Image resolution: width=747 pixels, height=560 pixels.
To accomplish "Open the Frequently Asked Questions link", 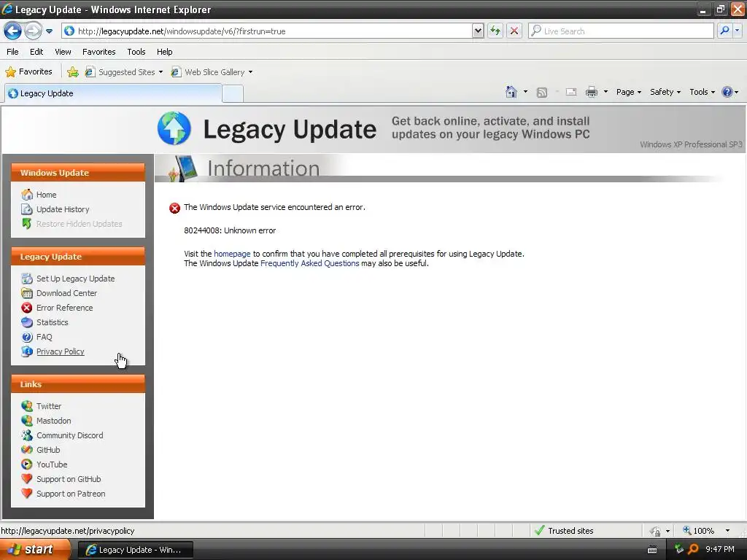I will click(309, 263).
